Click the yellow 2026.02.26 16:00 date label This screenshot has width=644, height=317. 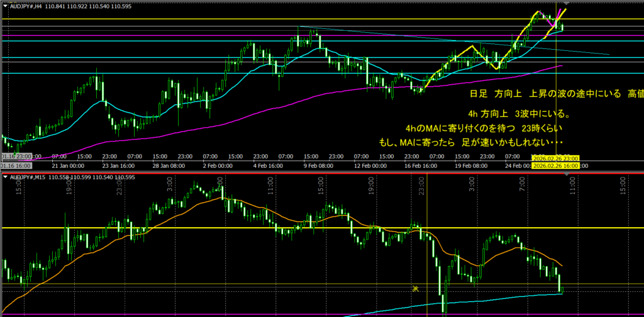(555, 165)
